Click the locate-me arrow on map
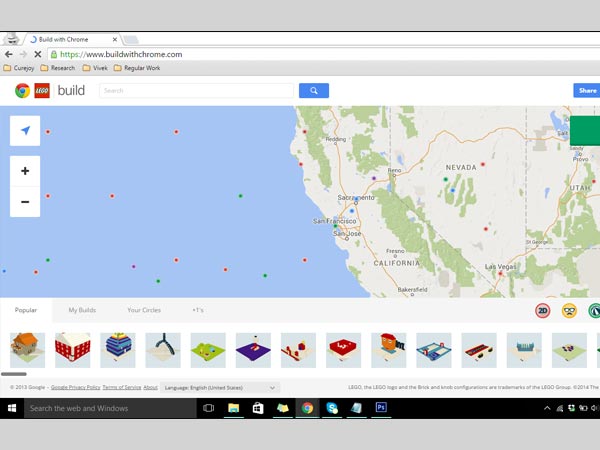This screenshot has width=600, height=450. coord(25,132)
